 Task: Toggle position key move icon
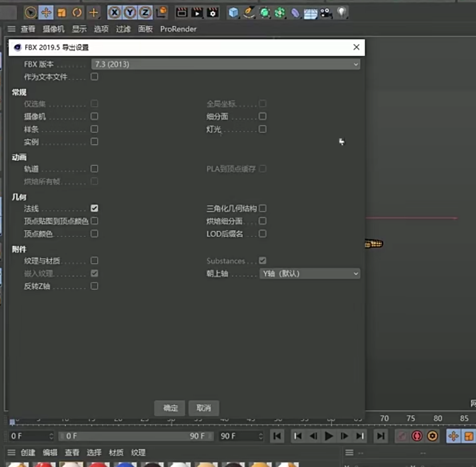(453, 436)
